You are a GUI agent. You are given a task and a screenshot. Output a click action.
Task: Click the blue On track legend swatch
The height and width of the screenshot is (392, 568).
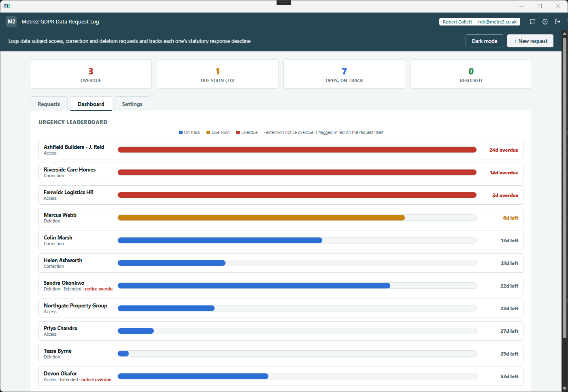click(181, 132)
